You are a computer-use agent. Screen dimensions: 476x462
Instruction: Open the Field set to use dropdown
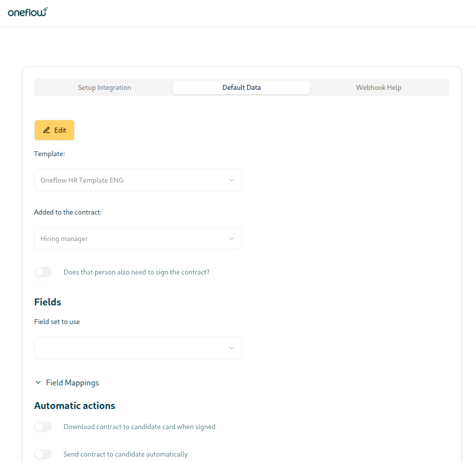tap(138, 348)
